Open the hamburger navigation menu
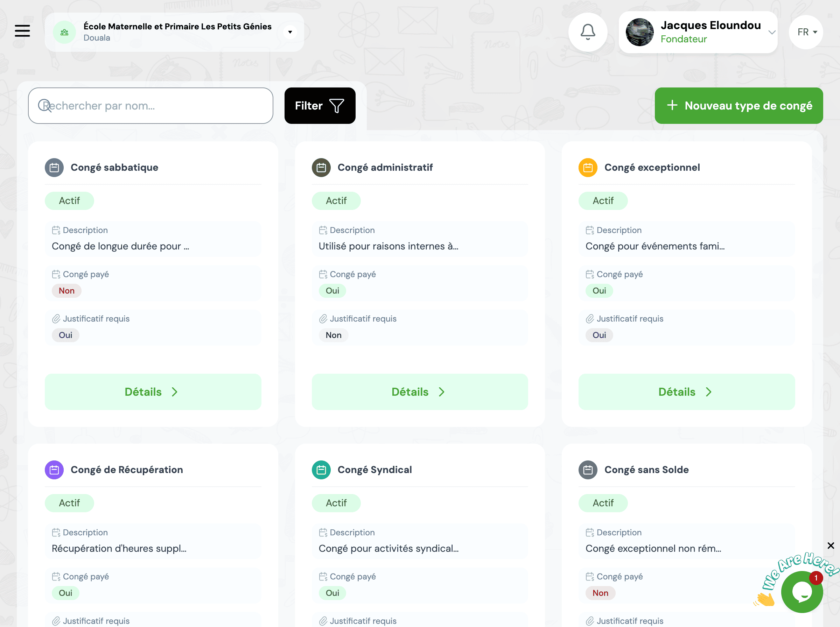 (x=22, y=31)
